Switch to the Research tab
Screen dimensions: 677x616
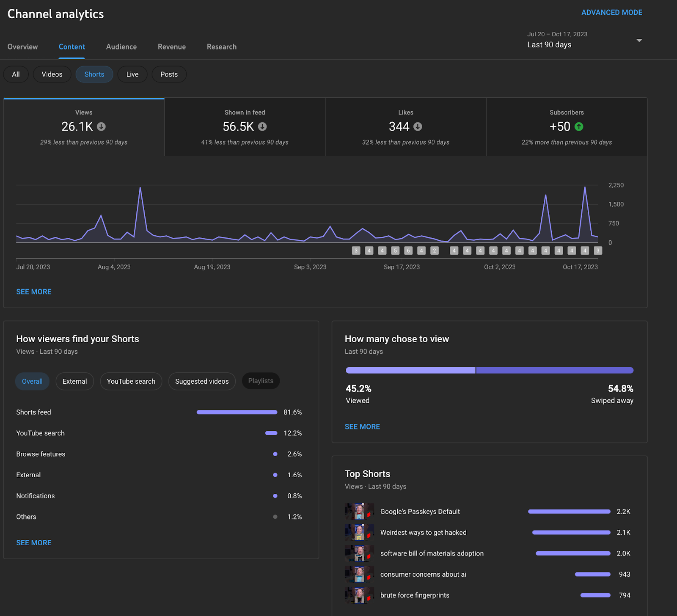pyautogui.click(x=222, y=47)
